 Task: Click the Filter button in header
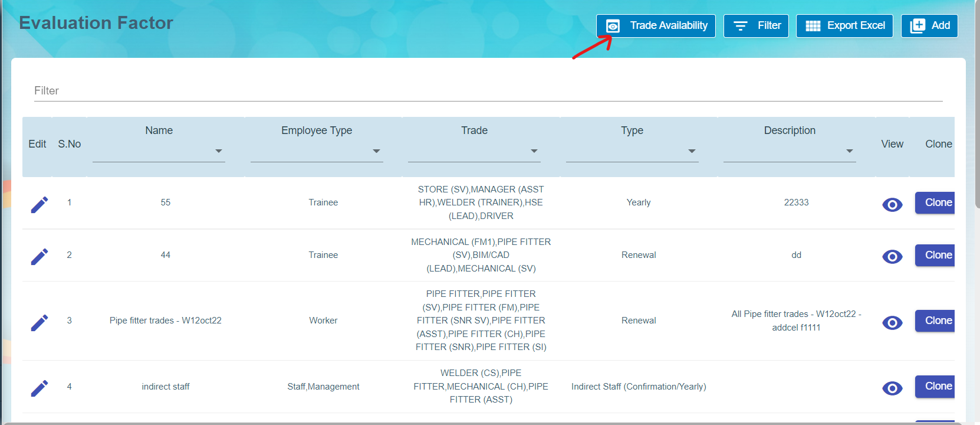click(756, 26)
